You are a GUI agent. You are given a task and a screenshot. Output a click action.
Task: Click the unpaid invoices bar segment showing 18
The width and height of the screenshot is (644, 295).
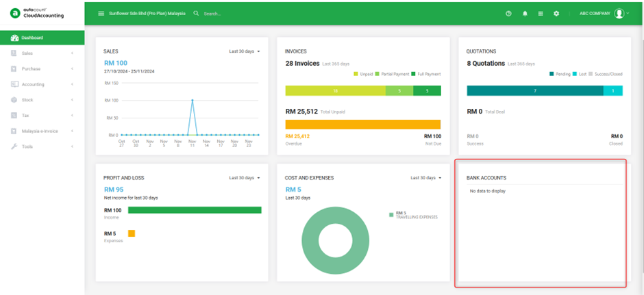click(x=336, y=90)
